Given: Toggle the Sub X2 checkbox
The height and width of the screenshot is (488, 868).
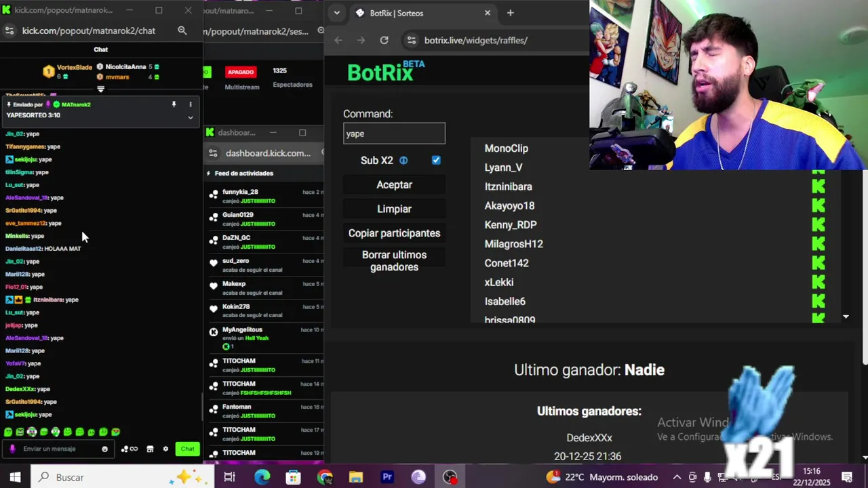Looking at the screenshot, I should click(436, 161).
